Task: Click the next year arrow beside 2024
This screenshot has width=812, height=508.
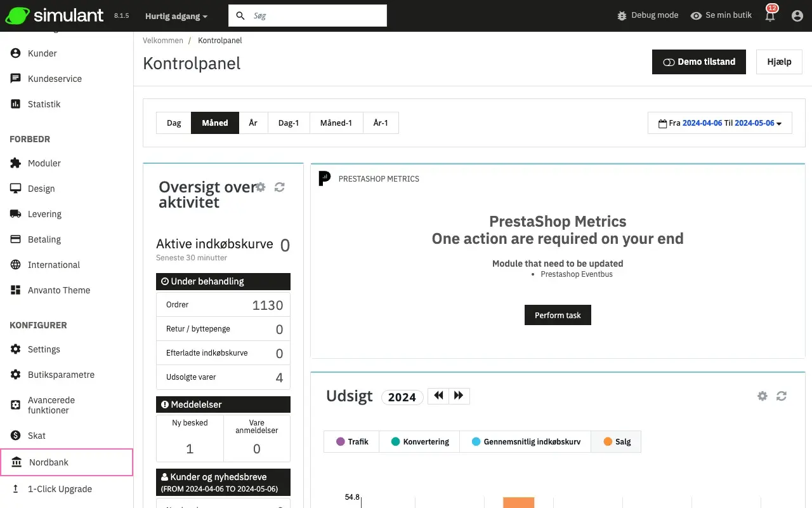Action: pos(458,395)
